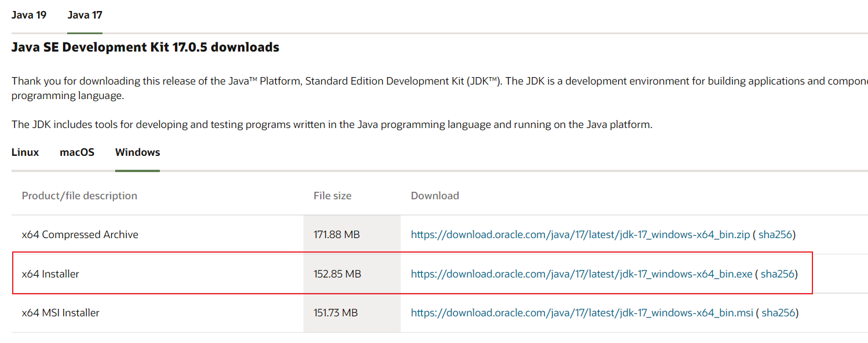Click the jdk-17 windows-x64 exe installer link
Image resolution: width=868 pixels, height=343 pixels.
point(581,273)
